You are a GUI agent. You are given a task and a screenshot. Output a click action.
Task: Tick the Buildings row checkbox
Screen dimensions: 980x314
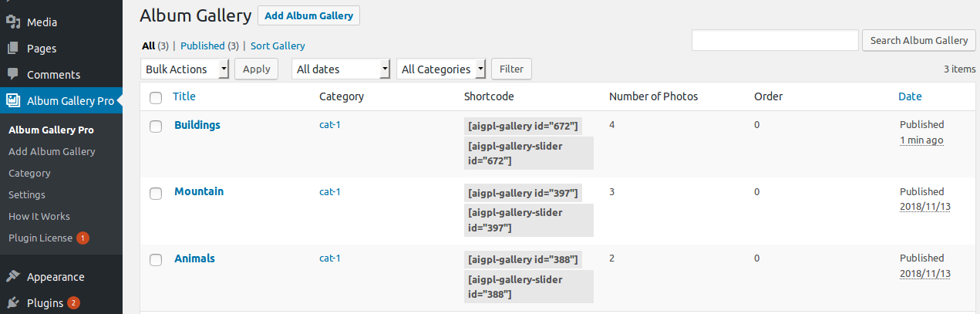[x=156, y=126]
